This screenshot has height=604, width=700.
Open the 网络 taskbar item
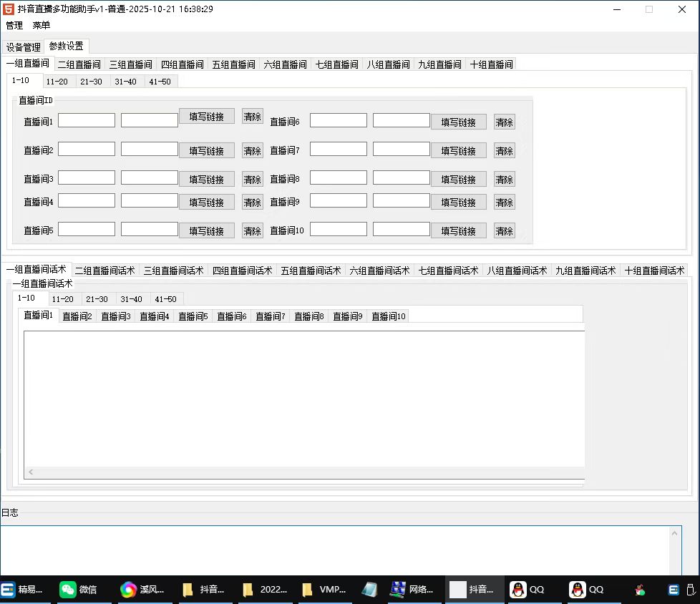point(412,590)
